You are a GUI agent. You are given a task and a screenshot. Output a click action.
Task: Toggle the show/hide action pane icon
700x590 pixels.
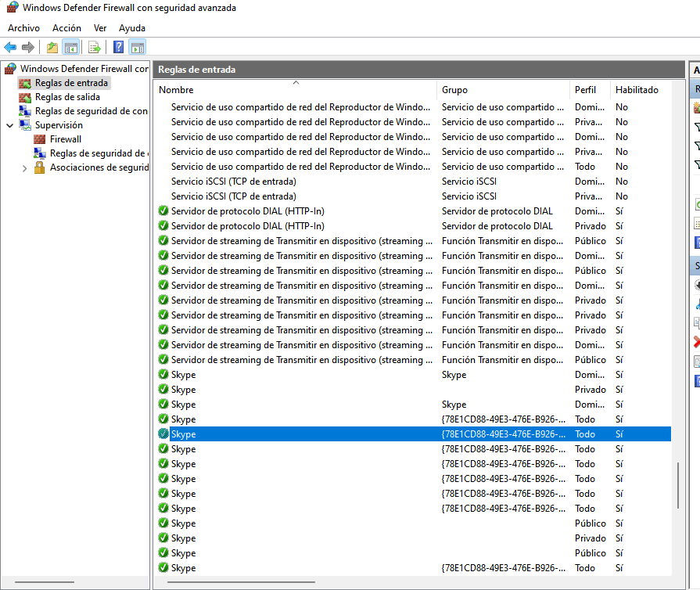(x=138, y=47)
